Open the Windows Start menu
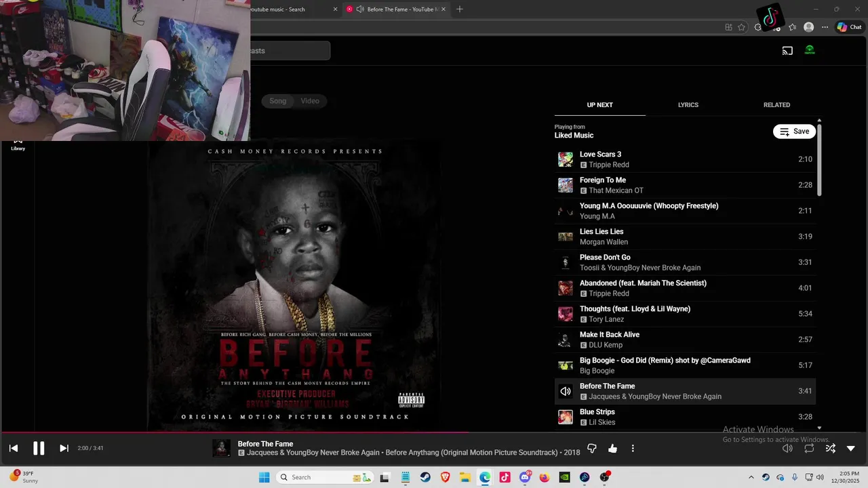The height and width of the screenshot is (488, 868). pos(264,477)
